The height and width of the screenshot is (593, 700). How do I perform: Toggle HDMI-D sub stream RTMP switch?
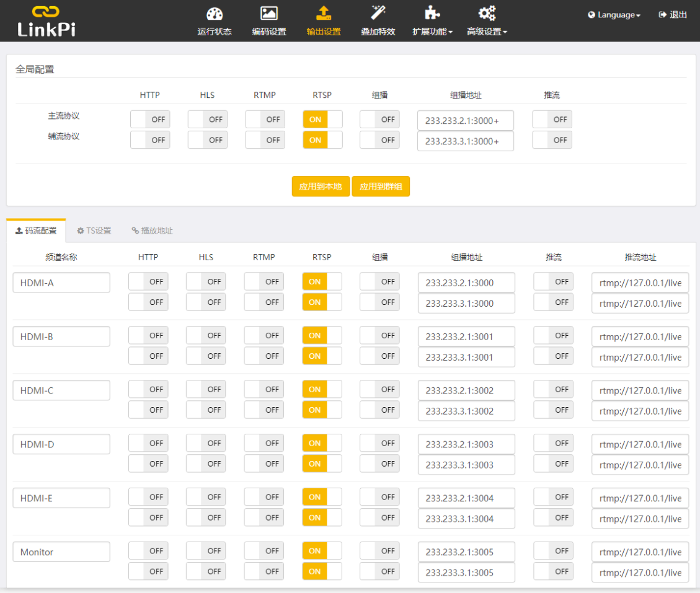(x=264, y=463)
